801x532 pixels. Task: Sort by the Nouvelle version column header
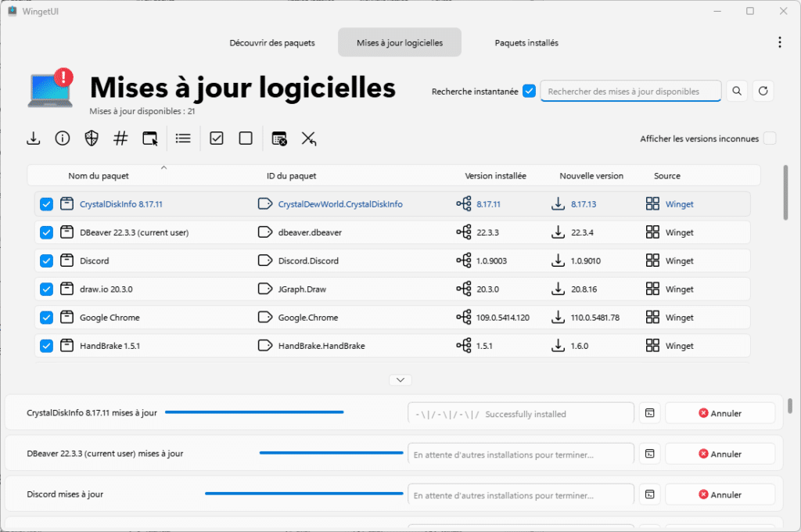(591, 176)
